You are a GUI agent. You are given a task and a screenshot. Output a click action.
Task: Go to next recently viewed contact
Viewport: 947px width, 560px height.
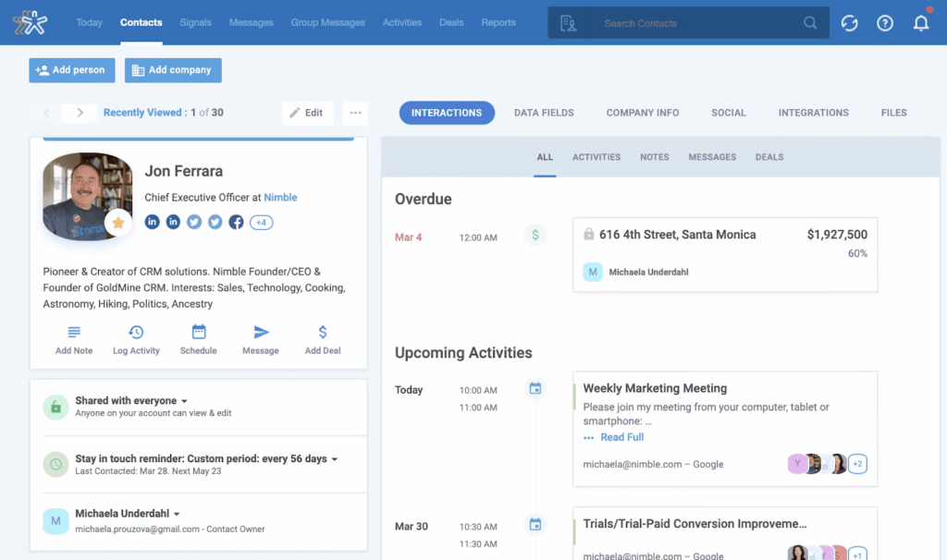(80, 112)
